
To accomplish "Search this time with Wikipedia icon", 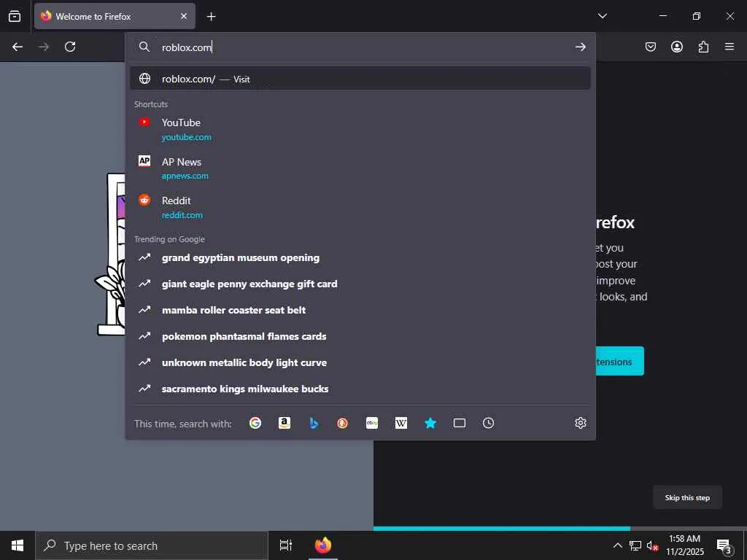I will [x=401, y=423].
